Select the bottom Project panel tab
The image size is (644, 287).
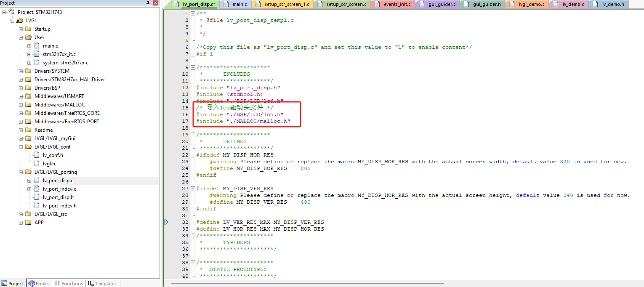(x=13, y=283)
